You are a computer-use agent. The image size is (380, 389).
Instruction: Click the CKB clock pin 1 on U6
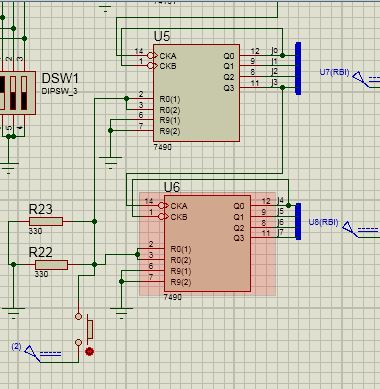click(155, 217)
